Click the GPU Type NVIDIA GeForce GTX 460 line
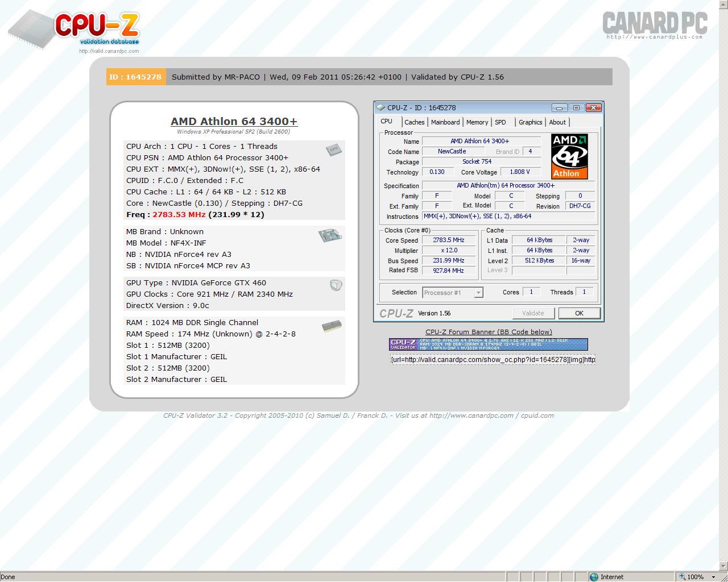The width and height of the screenshot is (728, 582). point(196,282)
